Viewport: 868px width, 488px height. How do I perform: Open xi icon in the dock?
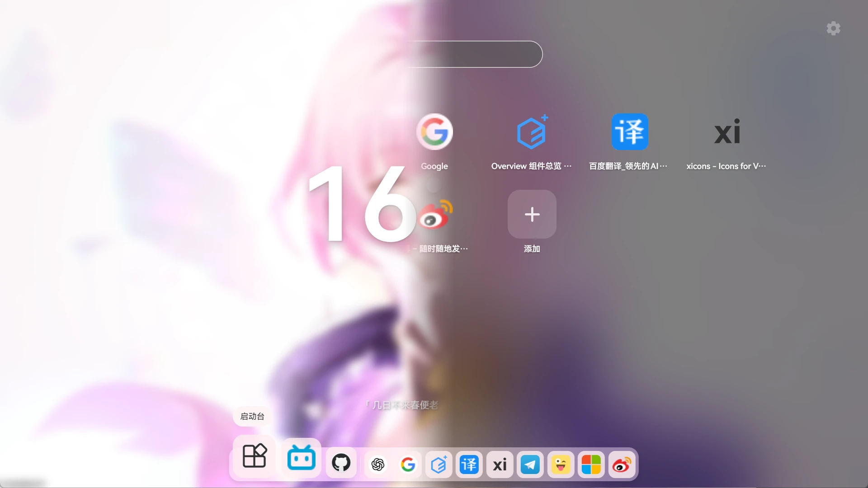click(500, 465)
